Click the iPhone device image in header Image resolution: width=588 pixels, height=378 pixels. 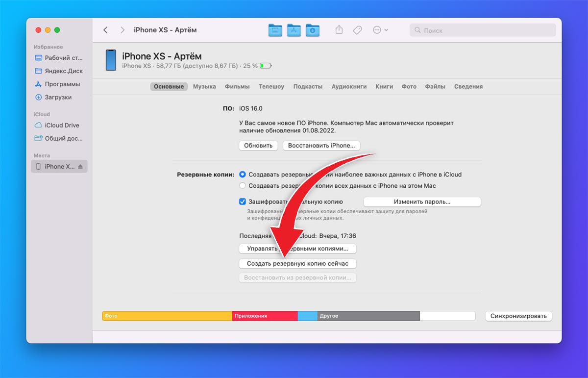[x=111, y=60]
